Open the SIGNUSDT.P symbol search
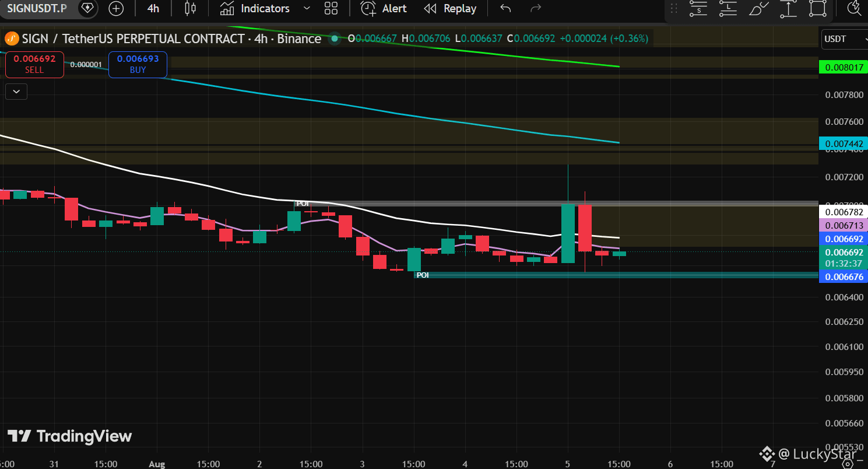 pyautogui.click(x=36, y=8)
